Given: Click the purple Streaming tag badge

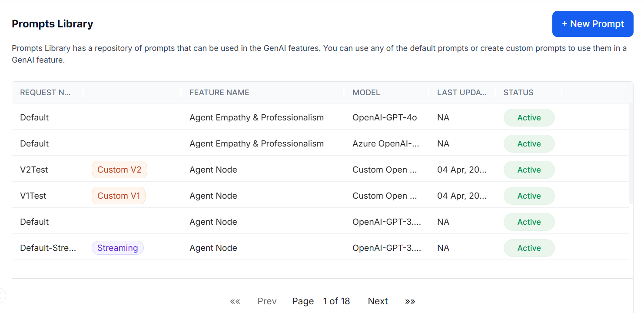Looking at the screenshot, I should click(x=117, y=248).
